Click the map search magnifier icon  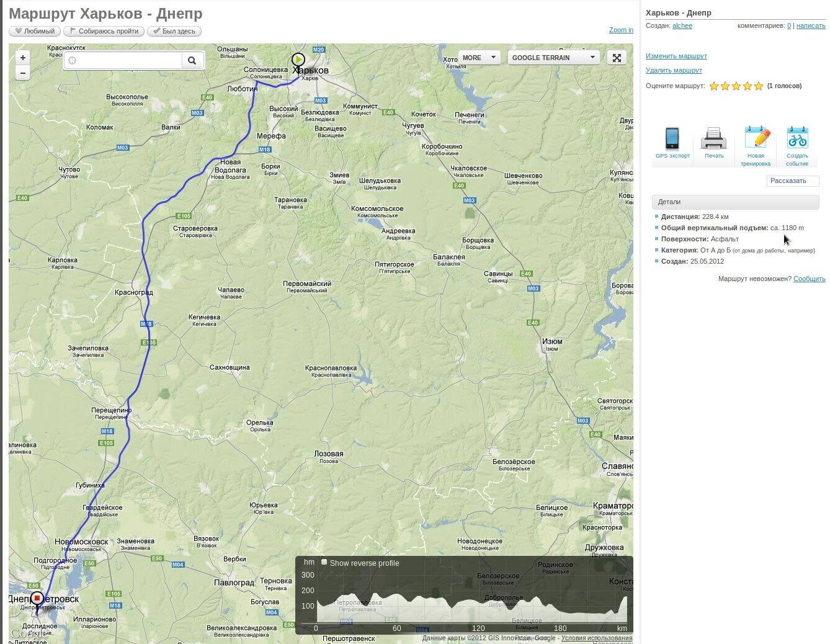[192, 60]
